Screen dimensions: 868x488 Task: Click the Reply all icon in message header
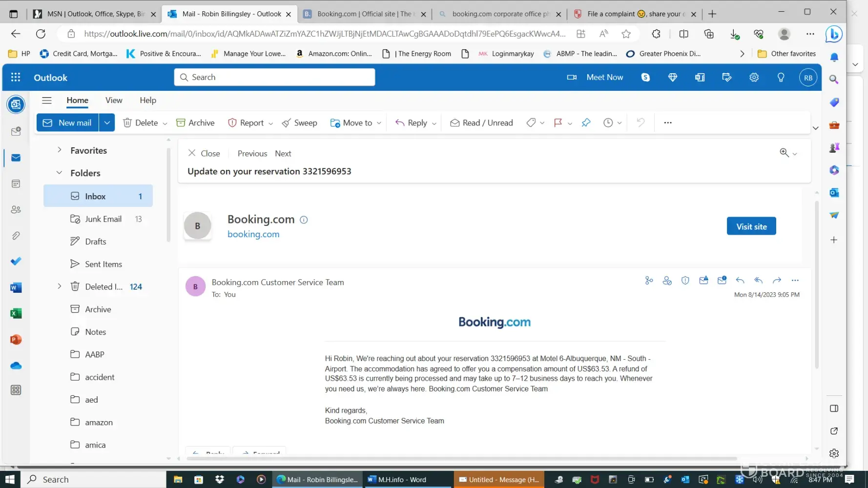coord(758,280)
